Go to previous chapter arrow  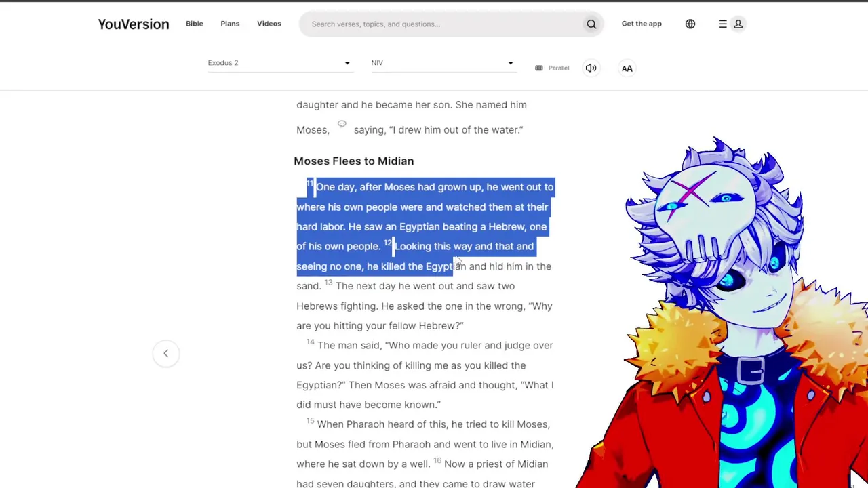pyautogui.click(x=165, y=353)
